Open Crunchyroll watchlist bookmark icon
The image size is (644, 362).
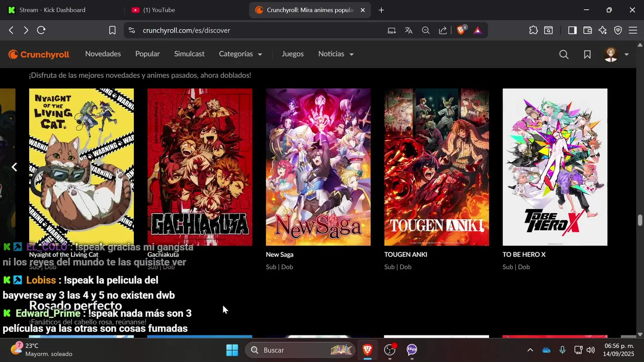coord(587,54)
